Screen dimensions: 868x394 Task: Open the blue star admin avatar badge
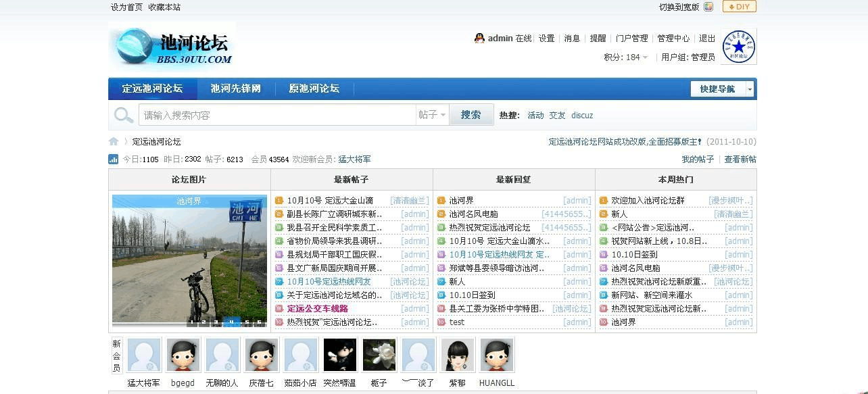coord(739,47)
